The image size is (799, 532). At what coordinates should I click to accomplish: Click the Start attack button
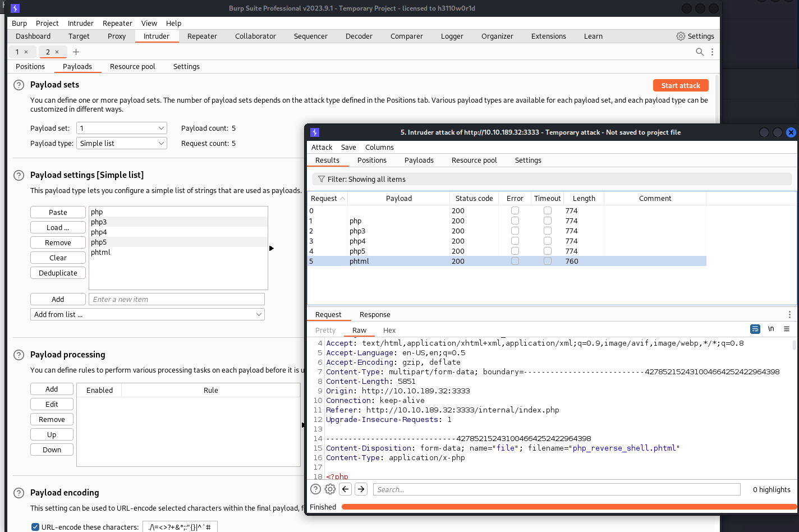(681, 85)
